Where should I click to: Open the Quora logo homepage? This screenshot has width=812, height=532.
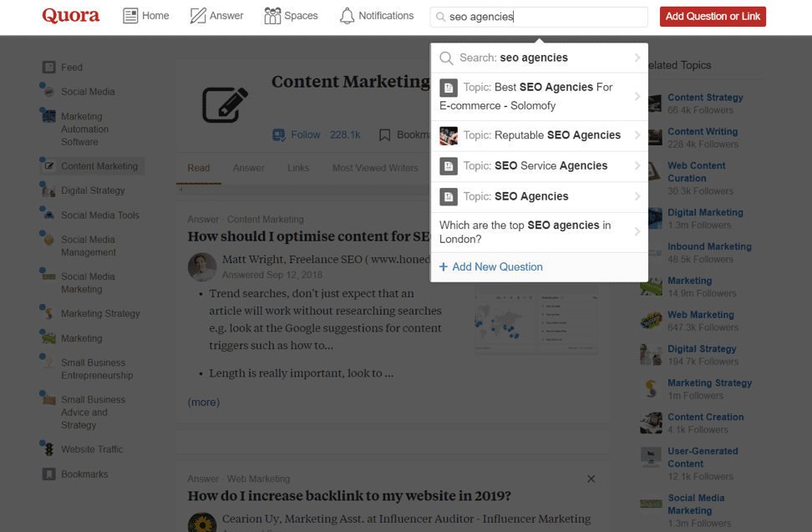(x=70, y=15)
